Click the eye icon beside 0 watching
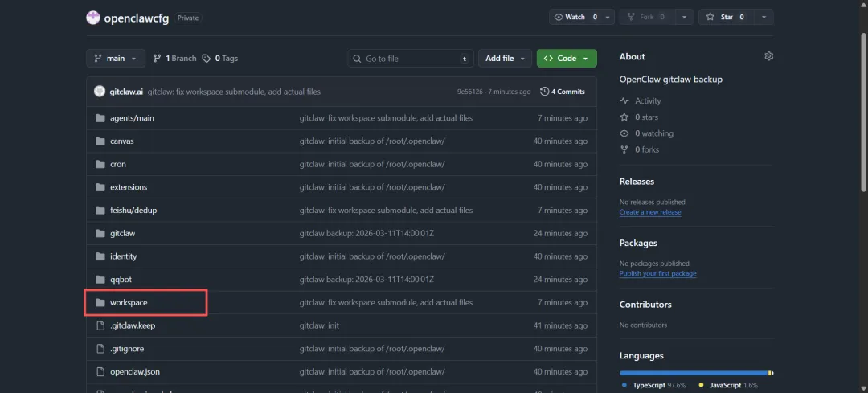The width and height of the screenshot is (868, 393). (x=624, y=133)
